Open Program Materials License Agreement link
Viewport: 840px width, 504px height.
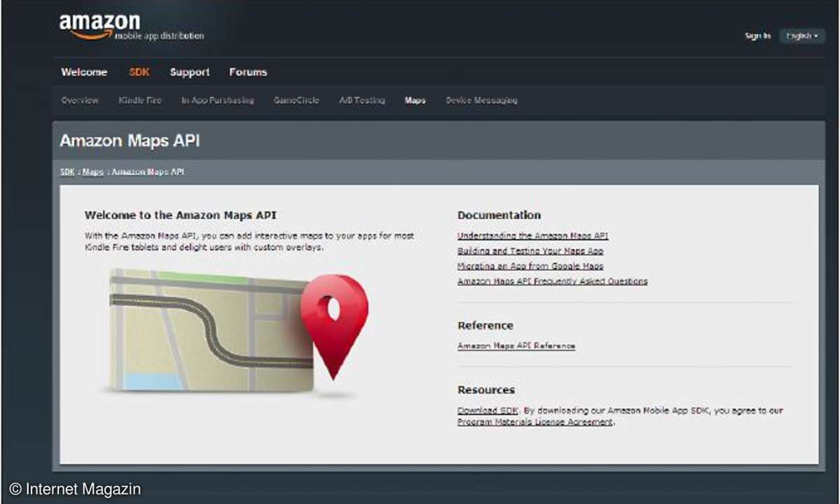coord(535,421)
